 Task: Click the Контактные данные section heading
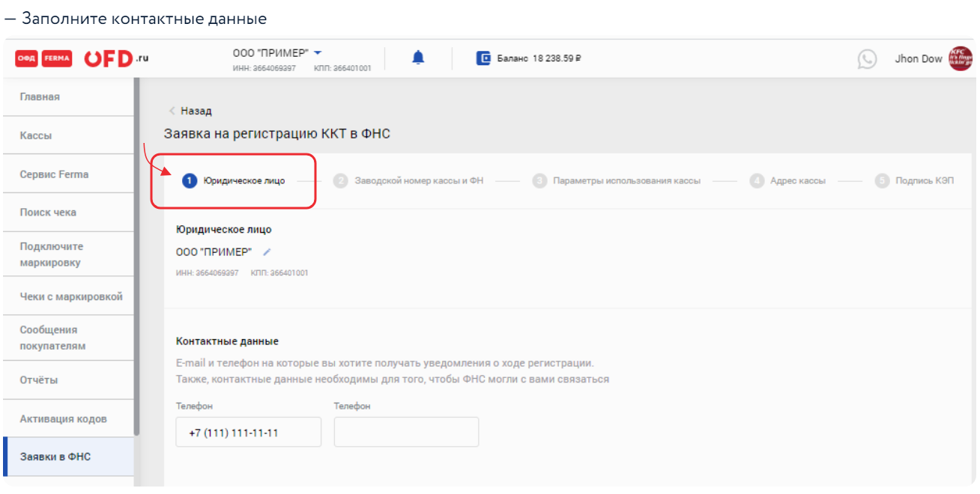click(227, 341)
